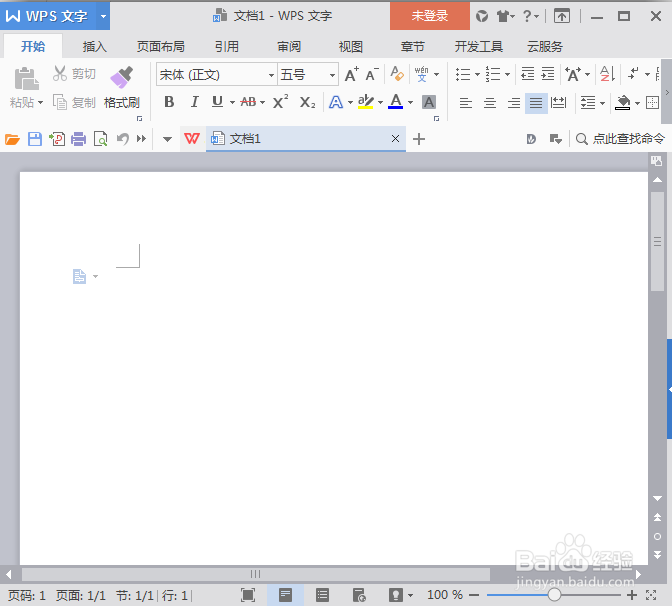Screen dimensions: 672x606
Task: Expand font color dropdown arrow
Action: [410, 102]
